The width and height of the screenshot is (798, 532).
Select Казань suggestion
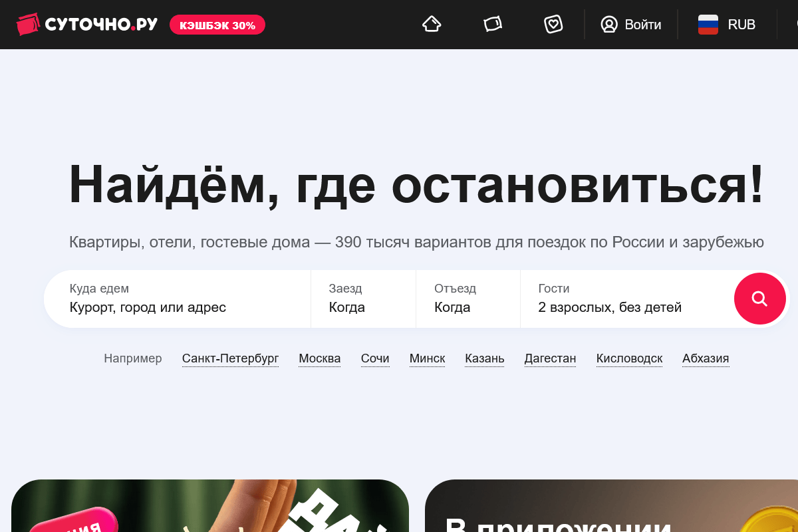485,359
